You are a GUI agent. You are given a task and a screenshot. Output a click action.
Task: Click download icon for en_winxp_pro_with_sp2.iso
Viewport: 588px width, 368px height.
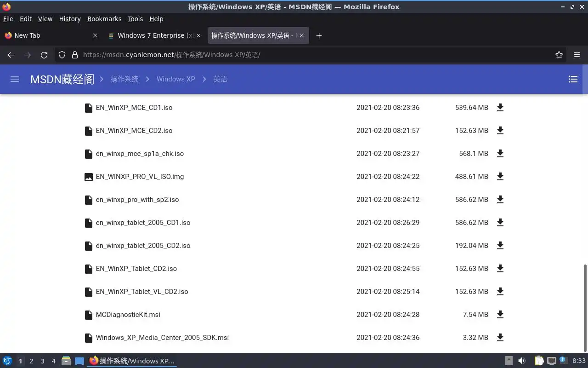point(500,200)
